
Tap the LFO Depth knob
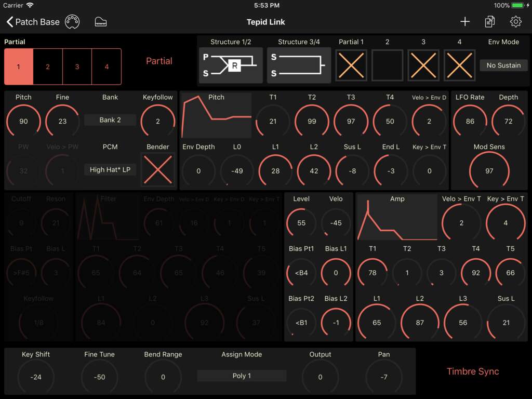pyautogui.click(x=508, y=121)
